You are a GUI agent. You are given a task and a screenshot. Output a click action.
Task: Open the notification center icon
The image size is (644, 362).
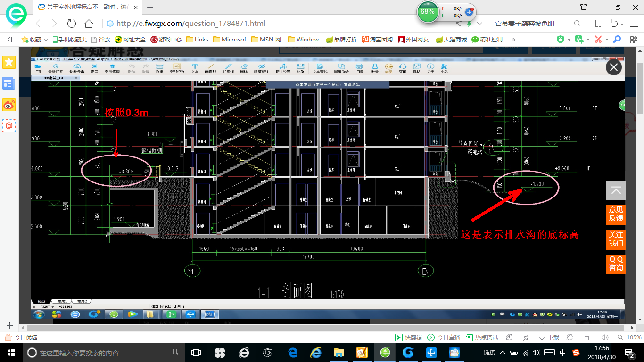[630, 353]
